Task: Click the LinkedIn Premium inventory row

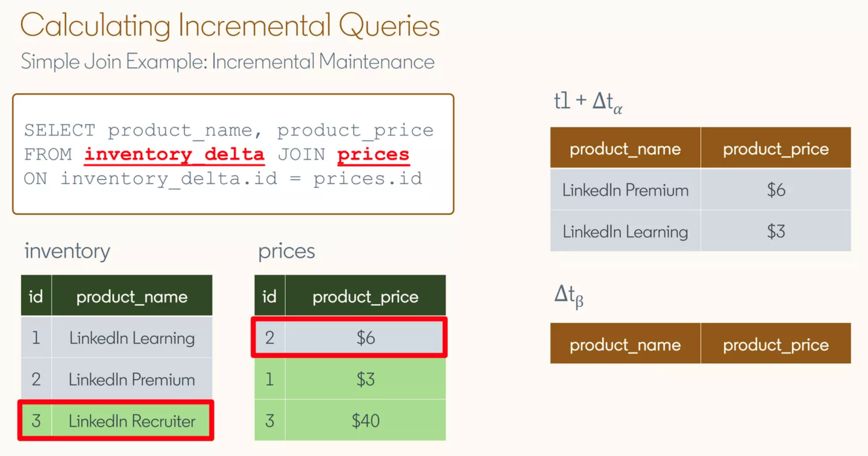Action: coord(116,379)
